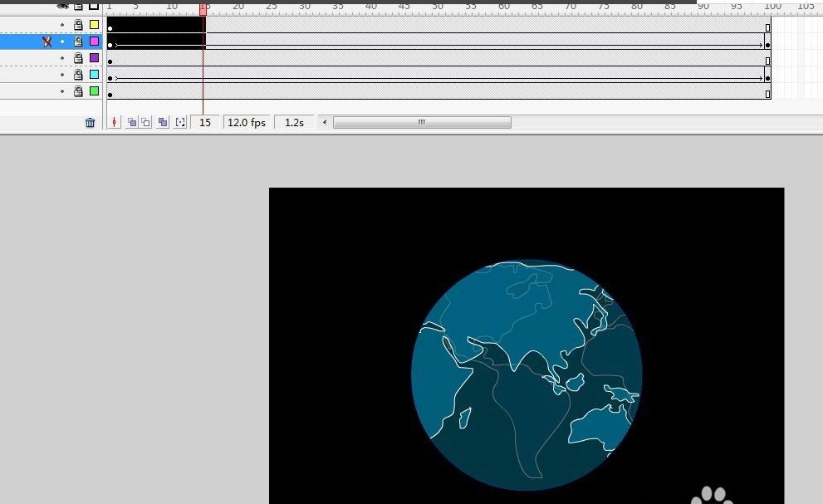
Task: Click Edit Multiple Frames icon
Action: 163,123
